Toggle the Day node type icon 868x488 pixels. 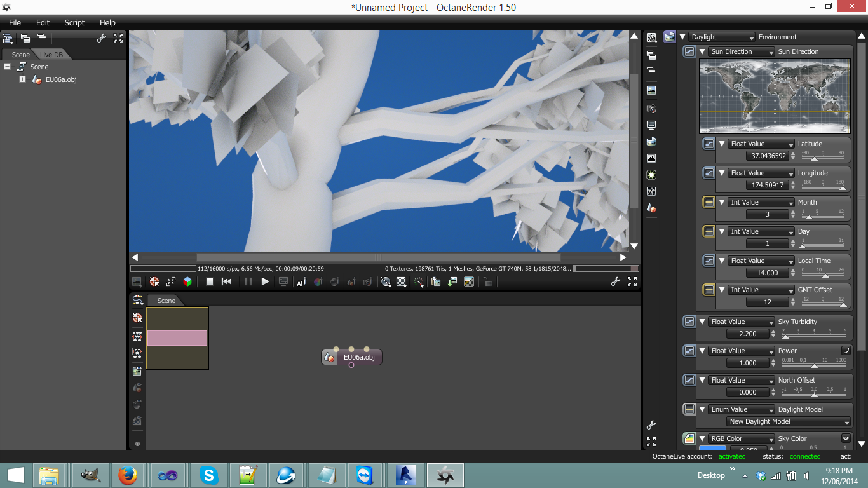click(709, 231)
